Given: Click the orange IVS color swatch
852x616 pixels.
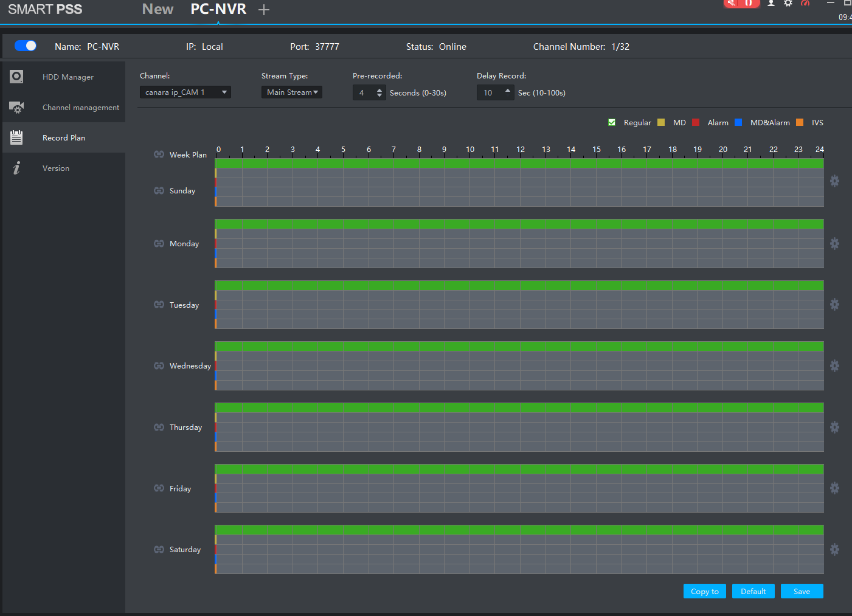Looking at the screenshot, I should (800, 122).
